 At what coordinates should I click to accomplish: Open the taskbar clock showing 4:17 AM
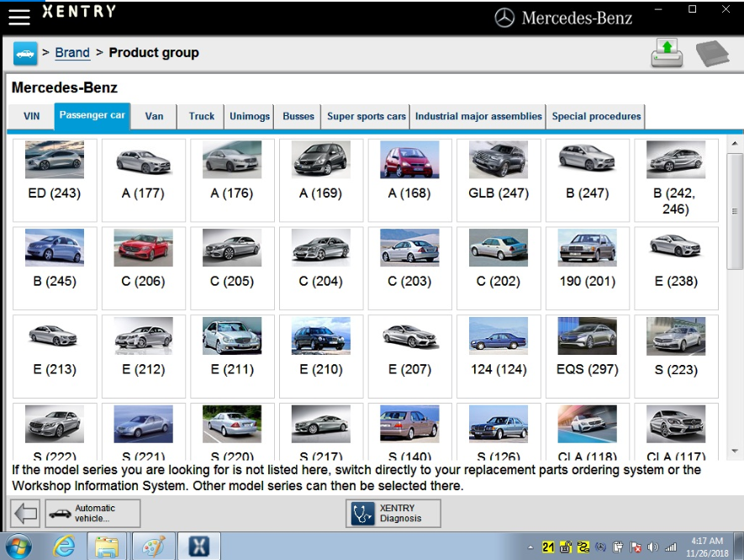click(707, 547)
